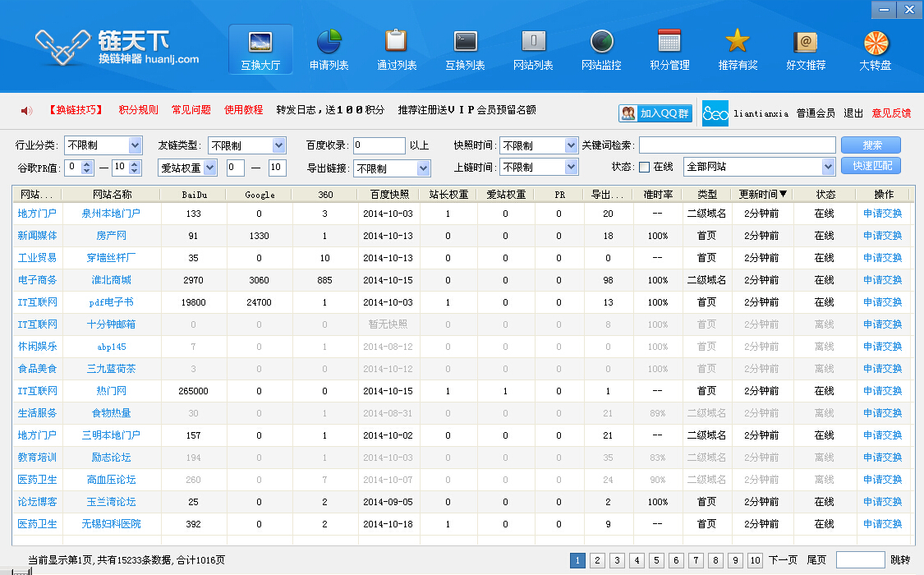924x575 pixels.
Task: Click the speaker announcement icon
Action: (x=26, y=111)
